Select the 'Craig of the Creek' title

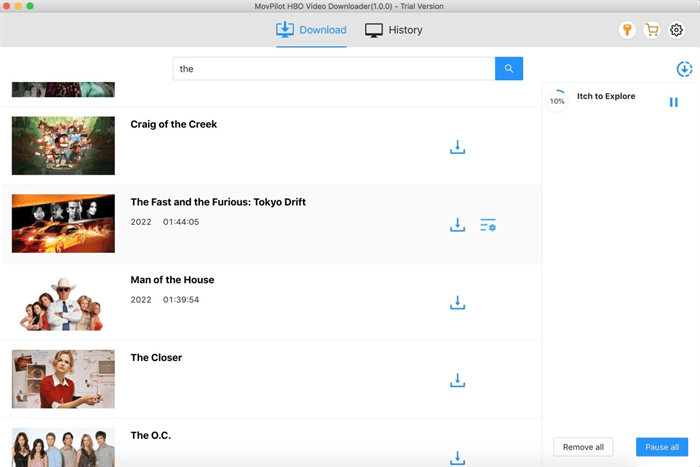[174, 124]
